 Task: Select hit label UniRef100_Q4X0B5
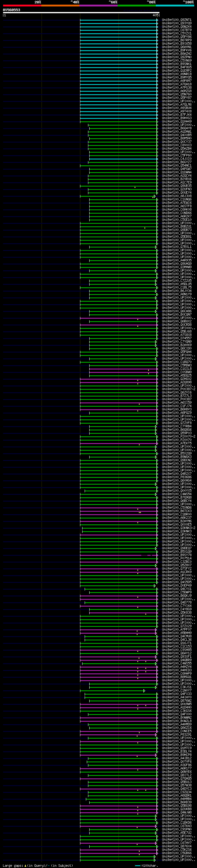pyautogui.click(x=176, y=135)
